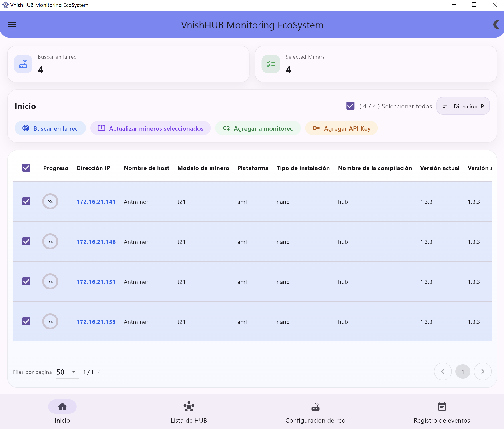Sort by the Nombre de host column header
This screenshot has width=504, height=429.
coord(147,168)
